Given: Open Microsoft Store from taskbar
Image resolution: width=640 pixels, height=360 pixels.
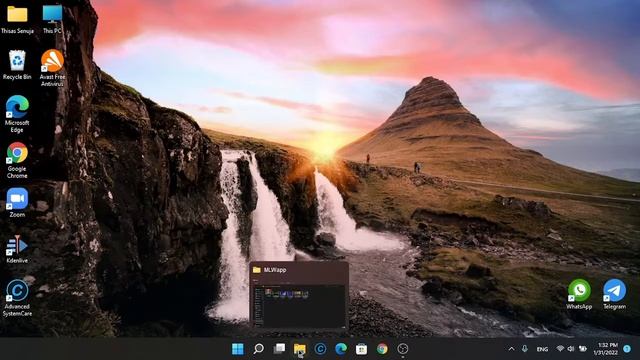Looking at the screenshot, I should [362, 349].
